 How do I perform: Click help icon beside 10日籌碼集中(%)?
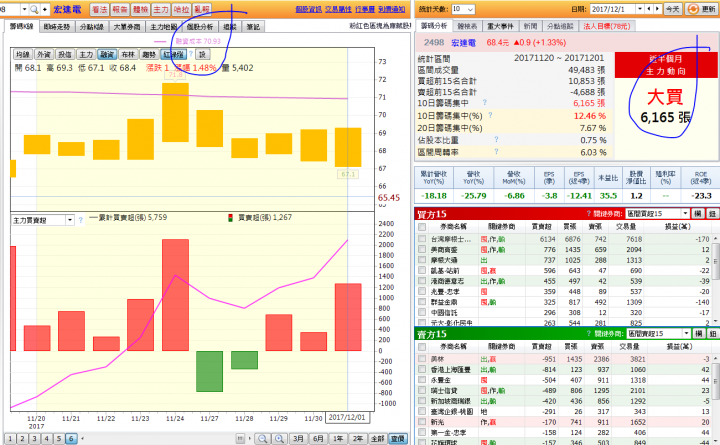click(490, 115)
